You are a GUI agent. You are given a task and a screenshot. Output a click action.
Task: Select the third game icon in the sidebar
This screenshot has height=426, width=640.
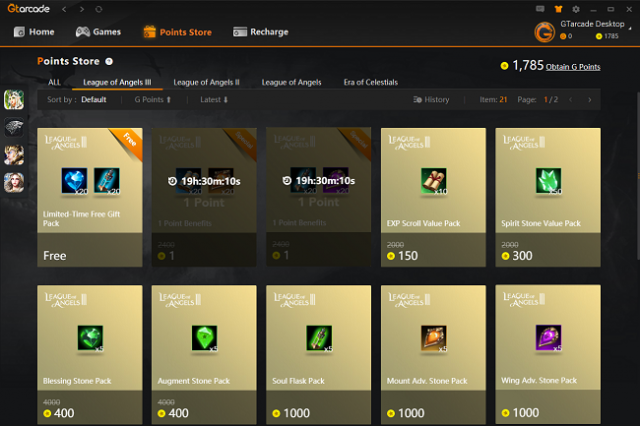[x=14, y=155]
